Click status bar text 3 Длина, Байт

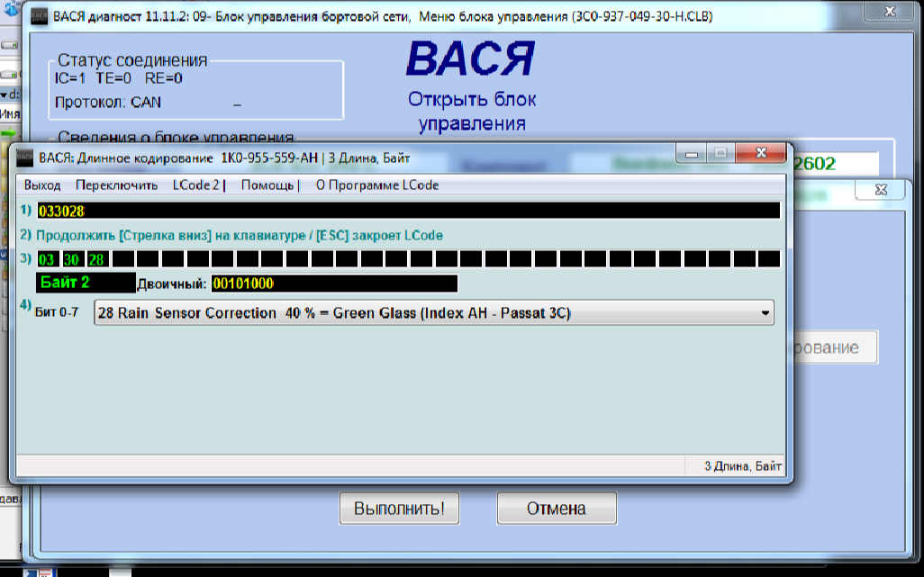pyautogui.click(x=742, y=466)
